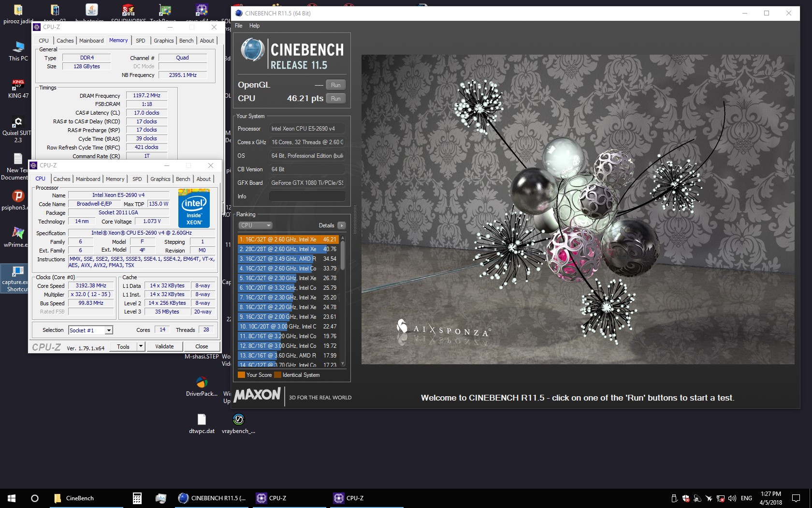This screenshot has width=812, height=508.
Task: Select ranking entry 10 scoring 22.47
Action: coord(289,327)
